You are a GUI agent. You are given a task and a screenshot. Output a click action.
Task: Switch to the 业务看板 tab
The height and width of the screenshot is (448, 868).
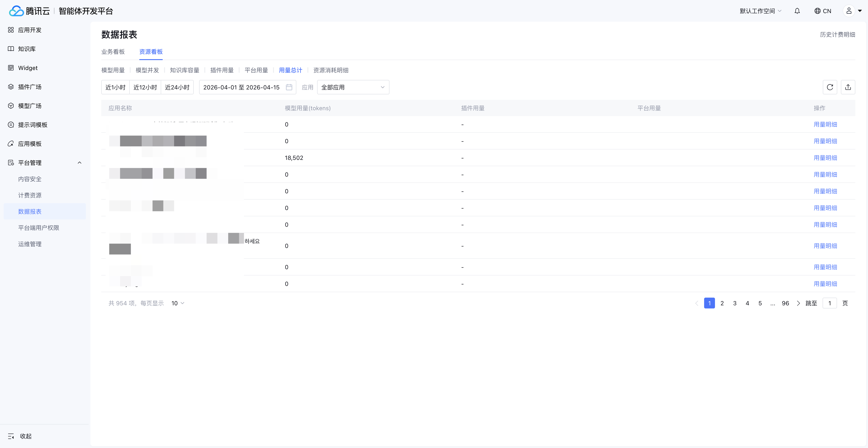pyautogui.click(x=113, y=51)
